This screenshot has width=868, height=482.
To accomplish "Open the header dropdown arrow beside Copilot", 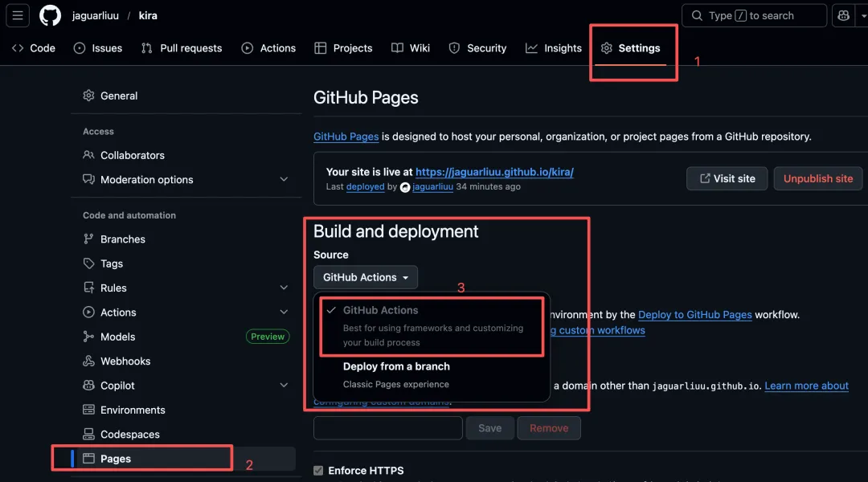I will click(863, 15).
